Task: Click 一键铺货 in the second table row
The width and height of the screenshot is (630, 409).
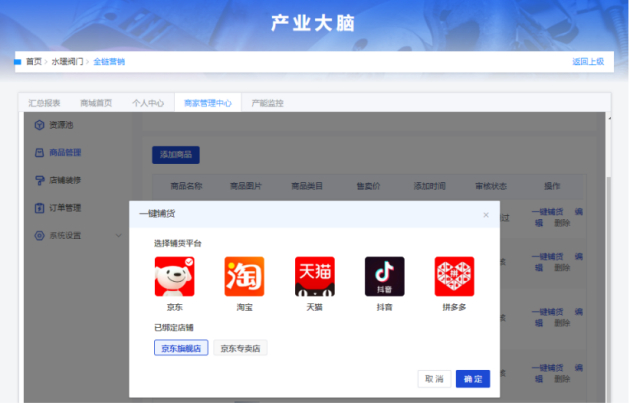Action: tap(548, 256)
